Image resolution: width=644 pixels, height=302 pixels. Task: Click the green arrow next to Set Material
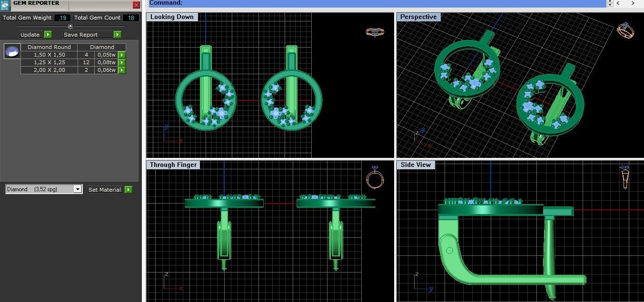click(x=128, y=189)
